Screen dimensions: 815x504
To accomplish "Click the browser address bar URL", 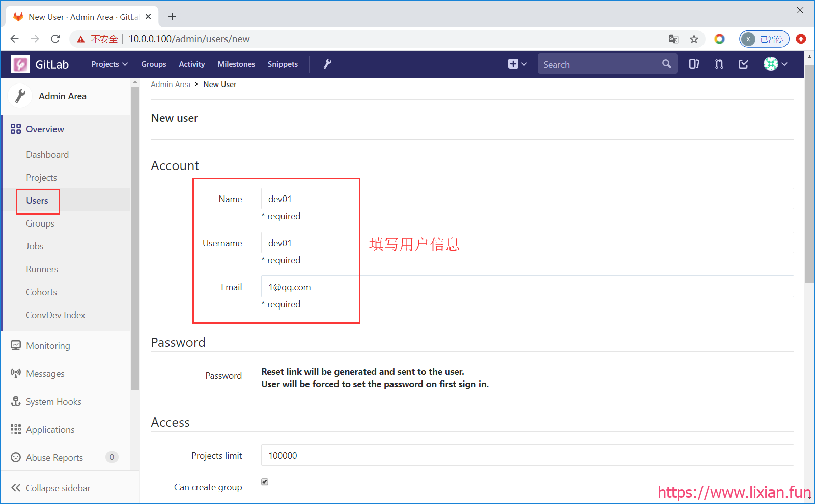I will [189, 39].
